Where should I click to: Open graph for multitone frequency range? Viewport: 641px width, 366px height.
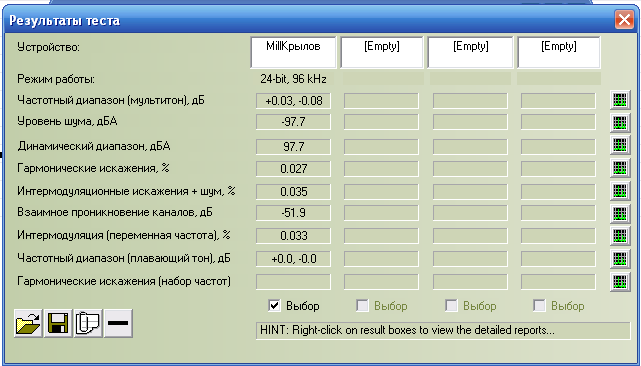(x=620, y=100)
